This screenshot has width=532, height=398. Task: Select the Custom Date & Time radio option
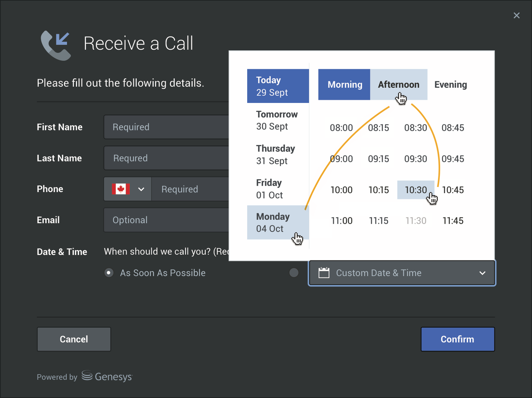294,272
